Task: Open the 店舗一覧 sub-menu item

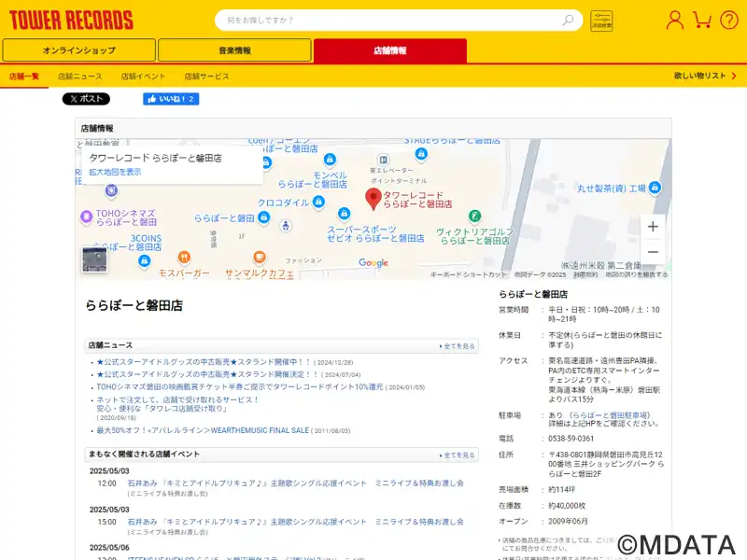Action: [24, 77]
